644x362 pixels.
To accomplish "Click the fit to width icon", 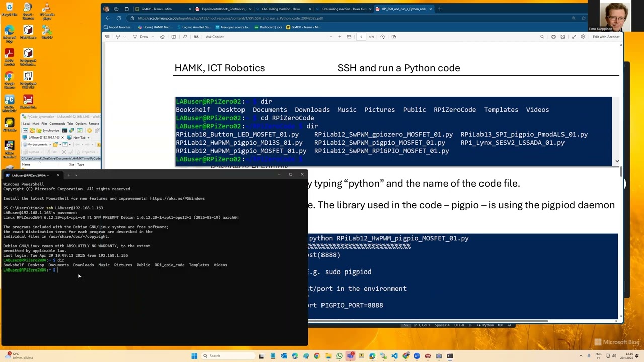I will [349, 37].
